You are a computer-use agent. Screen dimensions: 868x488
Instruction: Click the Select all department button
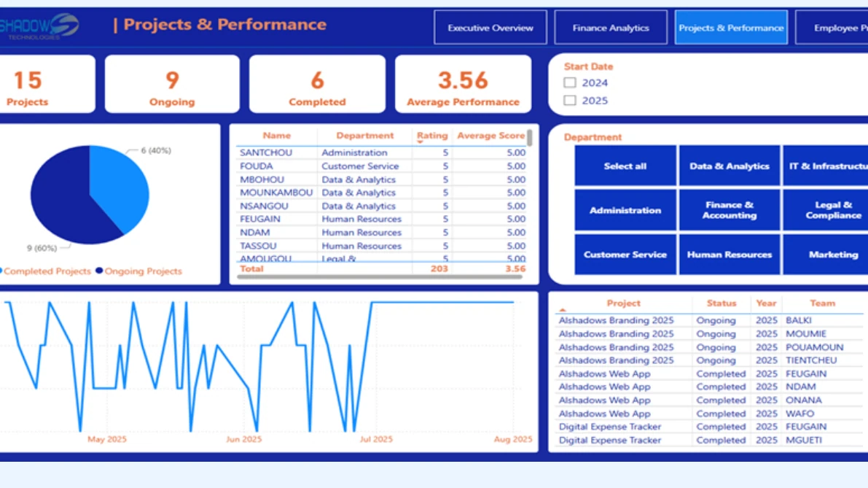(625, 166)
